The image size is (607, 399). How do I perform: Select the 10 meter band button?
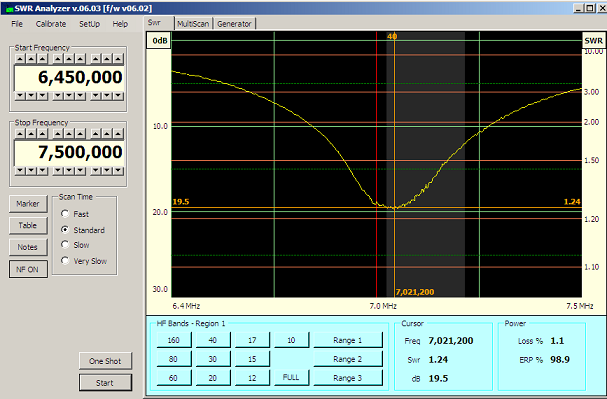point(291,340)
